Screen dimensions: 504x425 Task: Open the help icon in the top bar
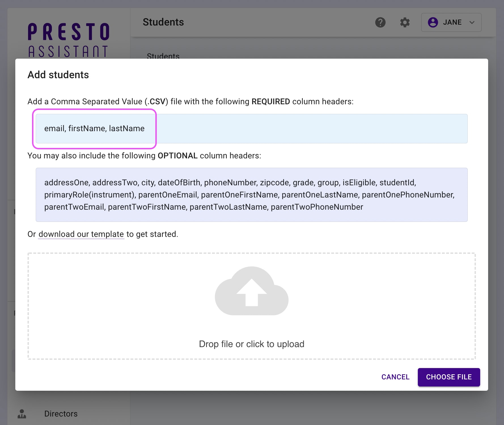(381, 22)
